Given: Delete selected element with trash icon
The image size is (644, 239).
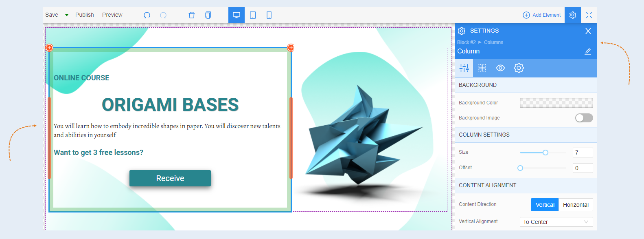Looking at the screenshot, I should [192, 15].
